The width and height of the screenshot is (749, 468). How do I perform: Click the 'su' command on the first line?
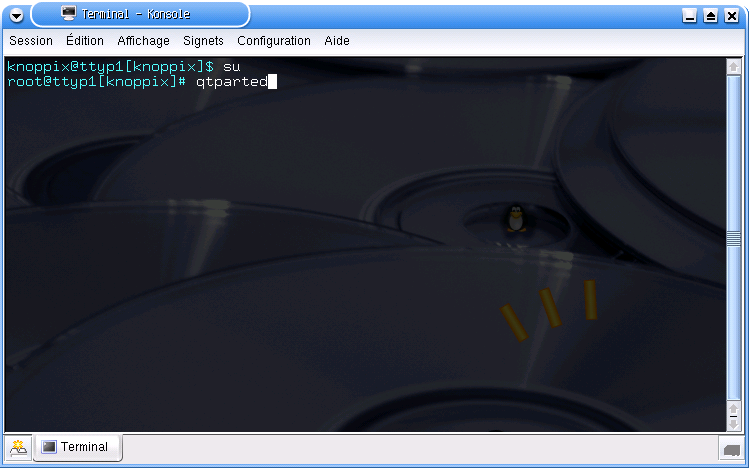pyautogui.click(x=231, y=67)
